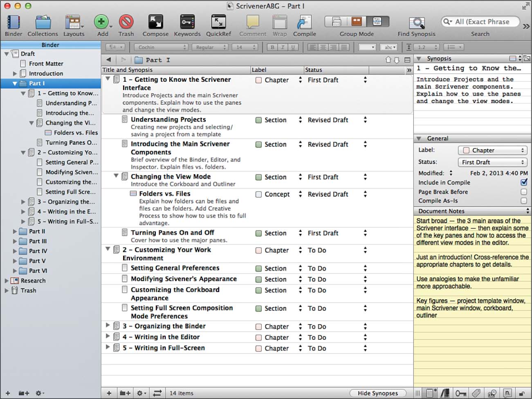Open the Regular typeface dropdown
This screenshot has height=399, width=532.
point(210,47)
